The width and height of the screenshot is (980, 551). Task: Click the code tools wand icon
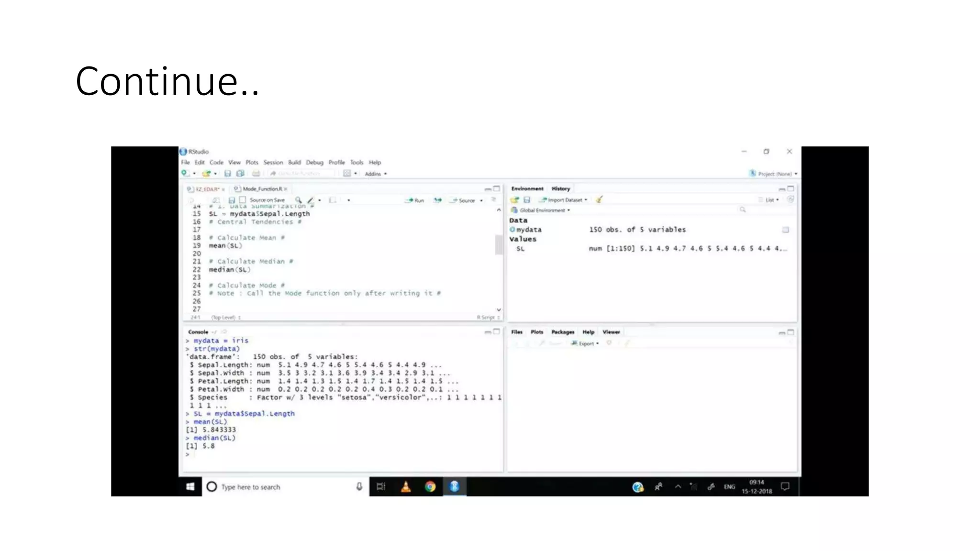coord(311,200)
